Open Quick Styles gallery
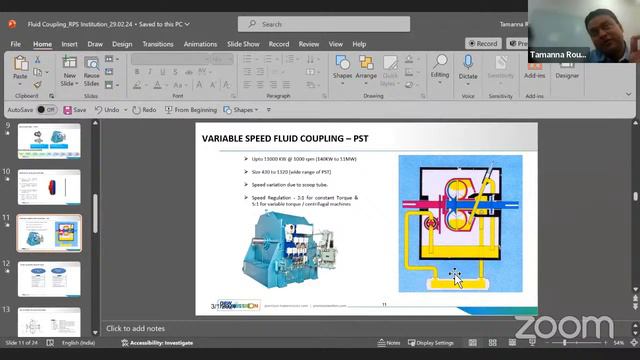Image resolution: width=640 pixels, height=360 pixels. tap(390, 71)
